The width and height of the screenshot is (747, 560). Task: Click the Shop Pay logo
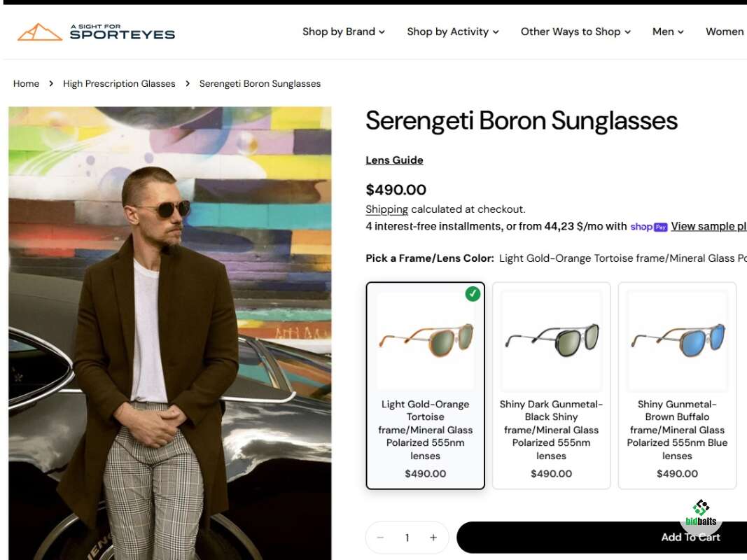coord(649,227)
